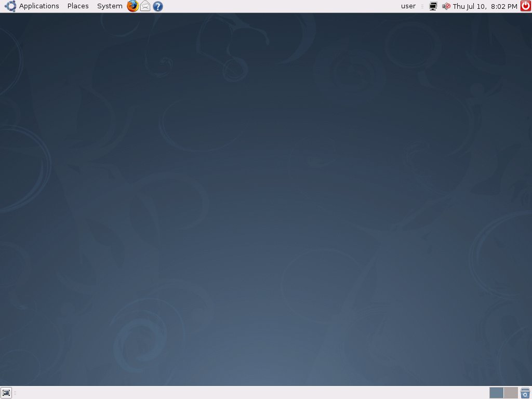Switch to the first workspace
The width and height of the screenshot is (532, 399).
pyautogui.click(x=496, y=393)
